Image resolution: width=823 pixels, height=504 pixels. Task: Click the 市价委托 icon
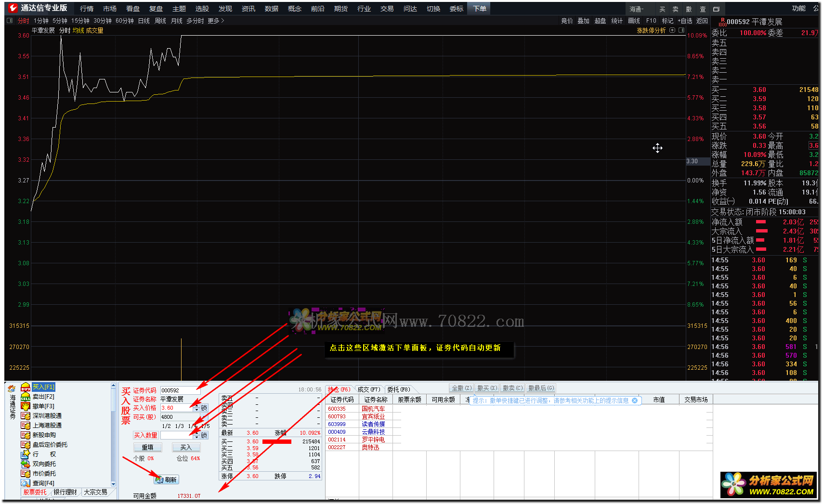pos(26,474)
